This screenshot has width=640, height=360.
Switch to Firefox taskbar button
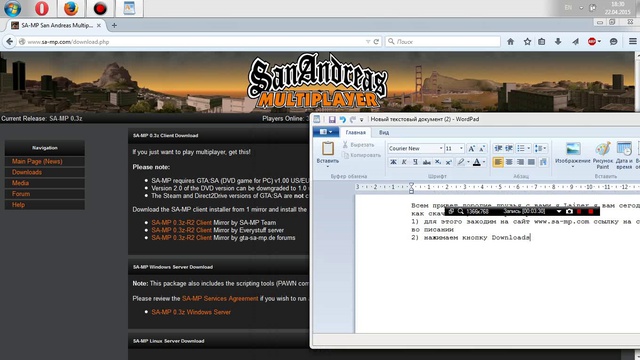pos(71,8)
